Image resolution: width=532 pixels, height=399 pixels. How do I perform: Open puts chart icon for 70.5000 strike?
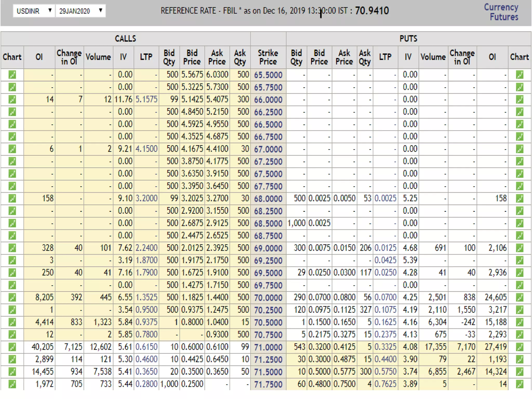coord(520,322)
